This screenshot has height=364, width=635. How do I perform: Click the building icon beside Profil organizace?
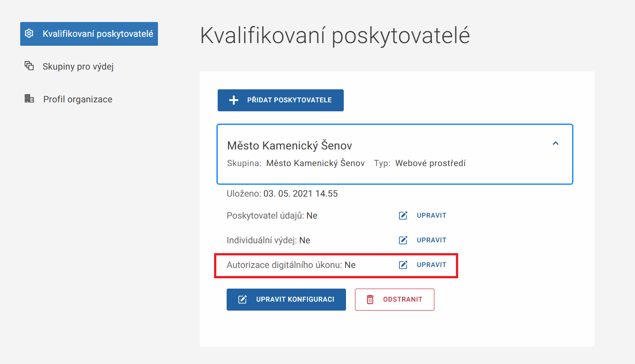point(29,99)
